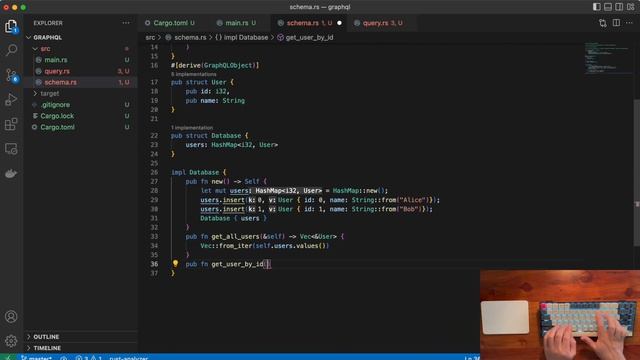Viewport: 640px width, 360px height.
Task: Open the Docker view
Action: coord(11,173)
